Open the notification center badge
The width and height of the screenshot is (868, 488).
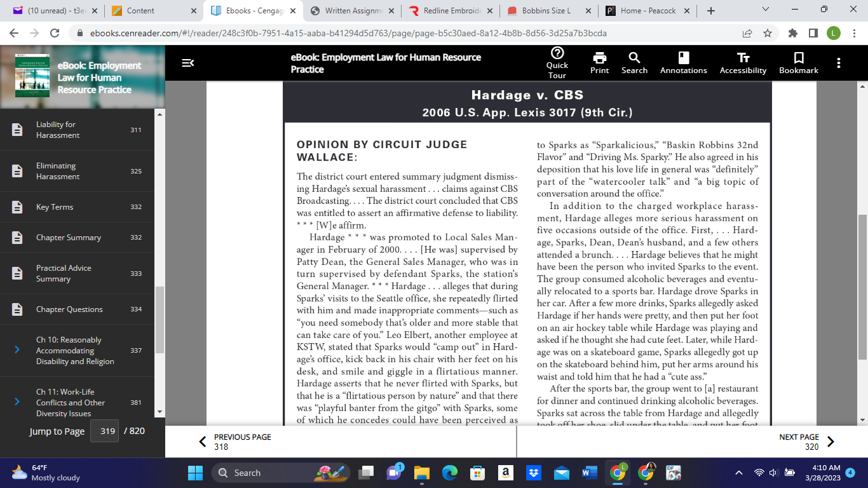tap(850, 473)
